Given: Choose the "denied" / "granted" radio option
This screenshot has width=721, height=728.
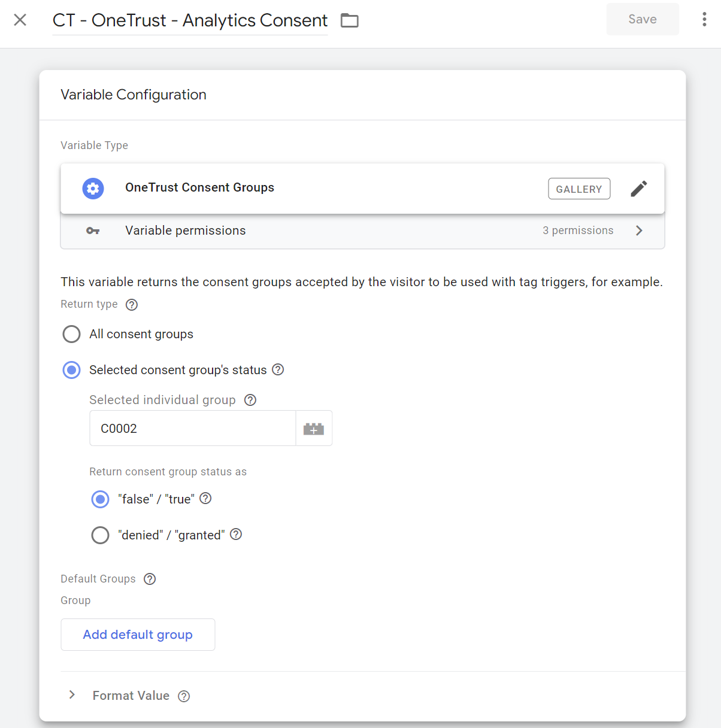Looking at the screenshot, I should (100, 535).
